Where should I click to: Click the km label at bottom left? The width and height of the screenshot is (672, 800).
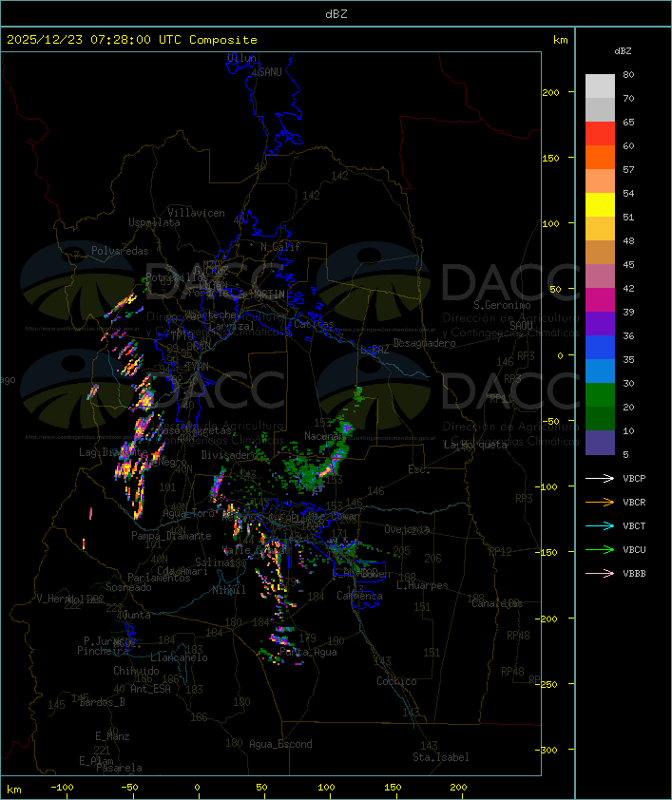(x=13, y=789)
